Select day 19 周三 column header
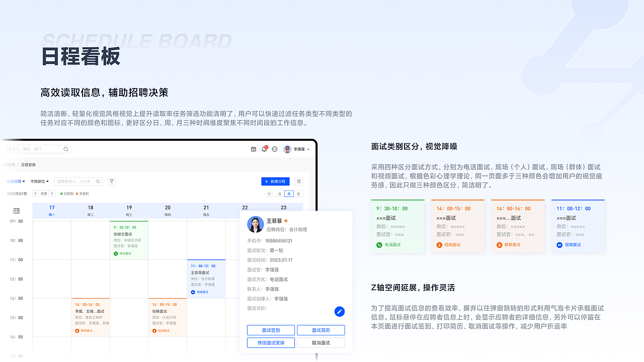The image size is (644, 362). tap(129, 211)
